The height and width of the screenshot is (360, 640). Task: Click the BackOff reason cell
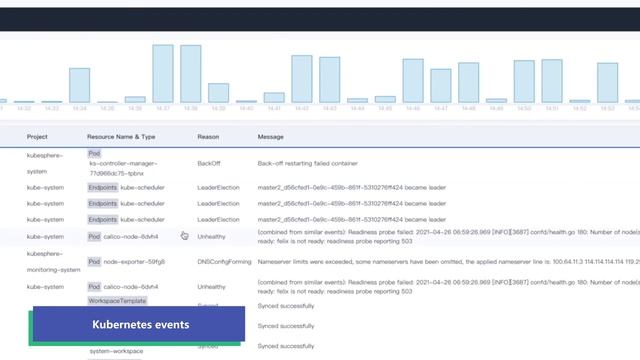click(x=209, y=163)
